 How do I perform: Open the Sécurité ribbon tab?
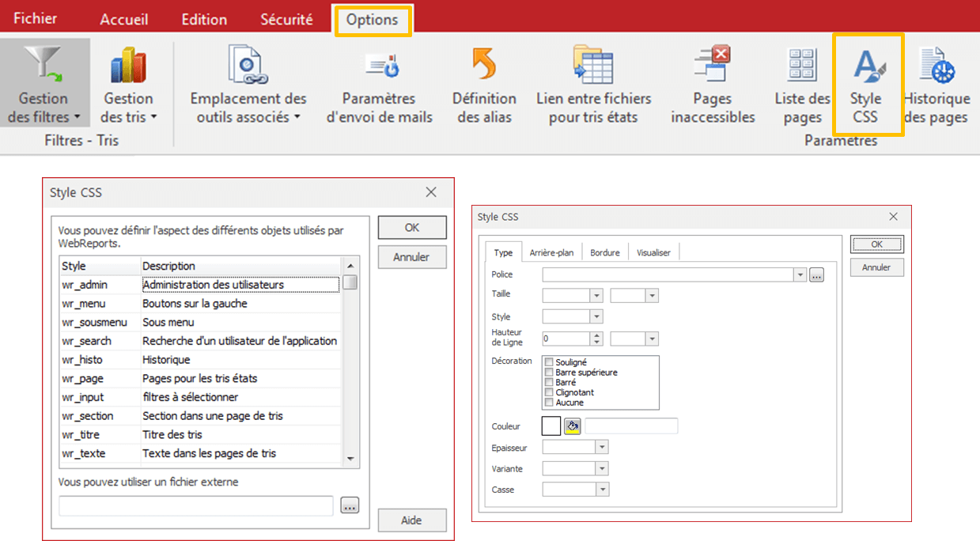(286, 19)
